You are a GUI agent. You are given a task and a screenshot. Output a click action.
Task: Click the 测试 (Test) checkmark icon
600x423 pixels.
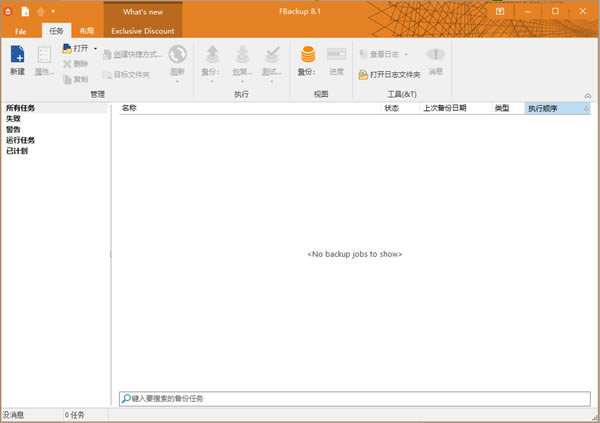click(270, 54)
